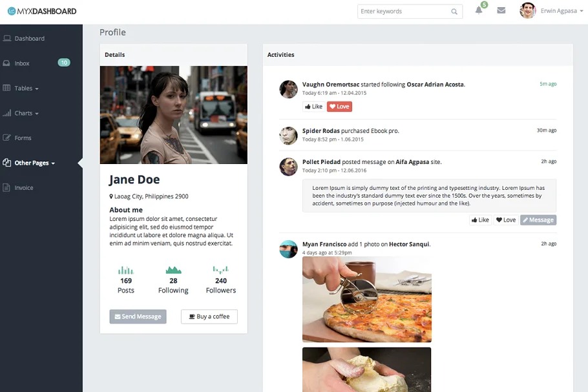Click the Buy a coffee button

209,316
